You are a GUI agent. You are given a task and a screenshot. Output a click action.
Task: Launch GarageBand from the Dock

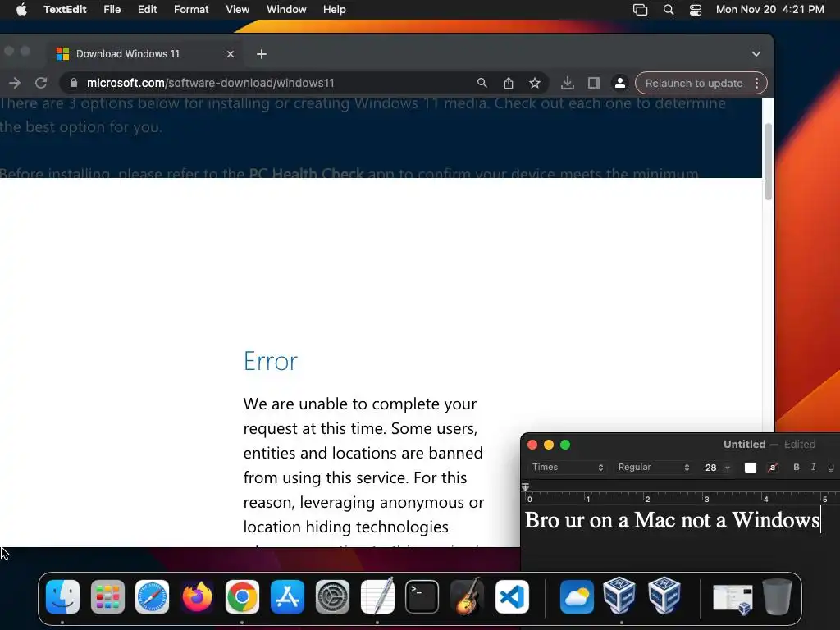coord(467,596)
